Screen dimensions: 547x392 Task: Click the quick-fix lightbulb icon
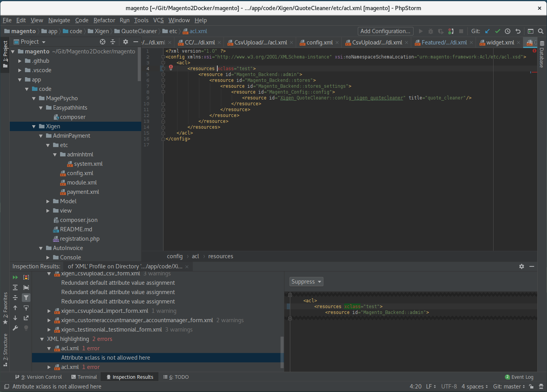(x=26, y=328)
